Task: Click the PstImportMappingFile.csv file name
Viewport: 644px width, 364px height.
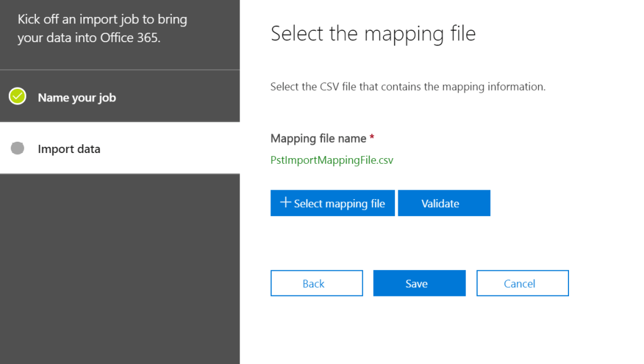Action: pyautogui.click(x=331, y=160)
